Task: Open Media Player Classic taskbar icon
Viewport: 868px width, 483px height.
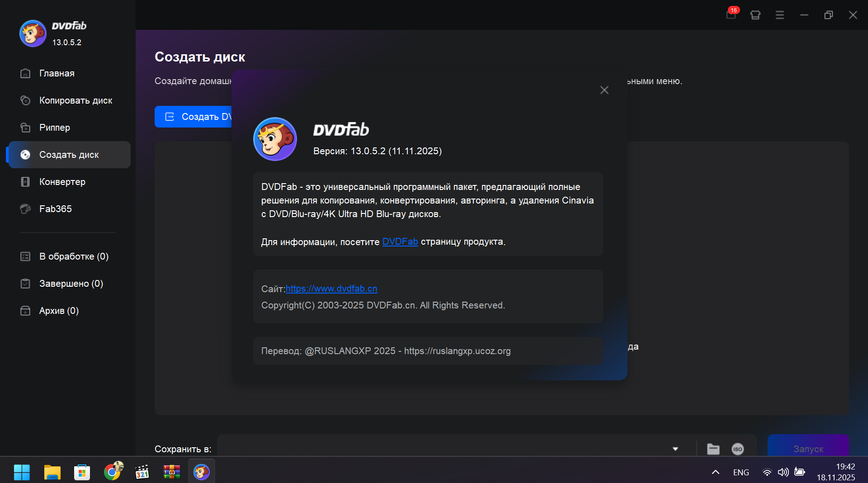Action: click(x=142, y=472)
